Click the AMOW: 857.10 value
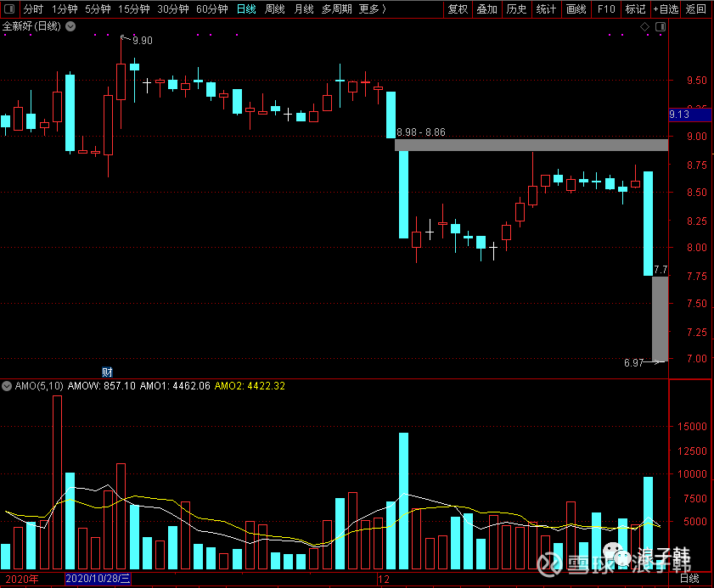Viewport: 714px width, 588px height. pyautogui.click(x=102, y=386)
